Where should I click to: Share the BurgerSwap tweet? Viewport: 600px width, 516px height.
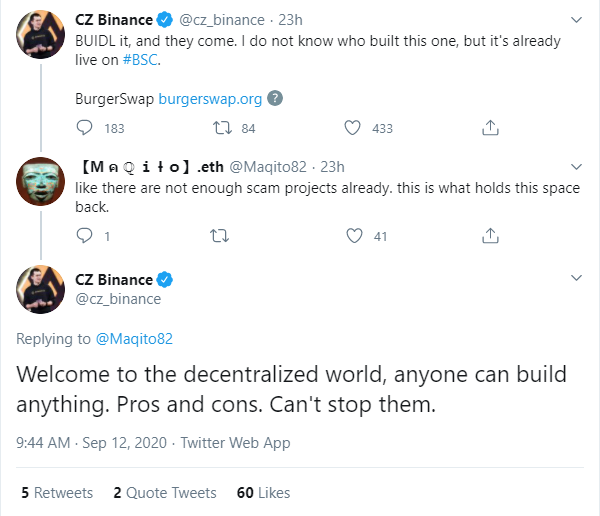490,128
